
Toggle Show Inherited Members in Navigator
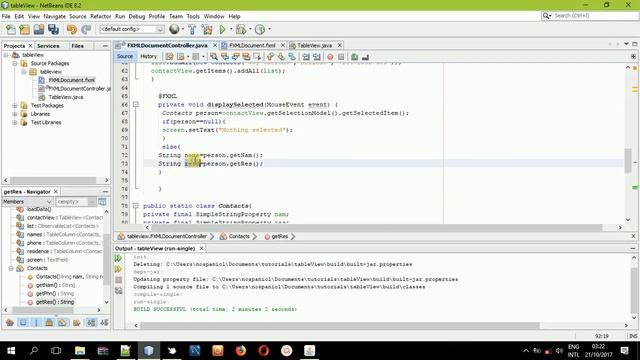(x=10, y=322)
